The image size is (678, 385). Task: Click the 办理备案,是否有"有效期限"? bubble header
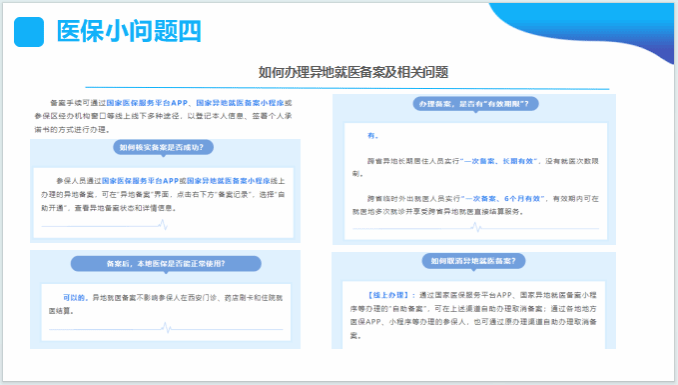(x=476, y=104)
